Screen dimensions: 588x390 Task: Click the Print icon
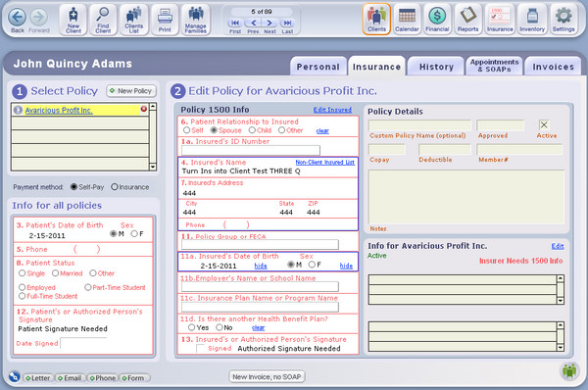(x=165, y=20)
